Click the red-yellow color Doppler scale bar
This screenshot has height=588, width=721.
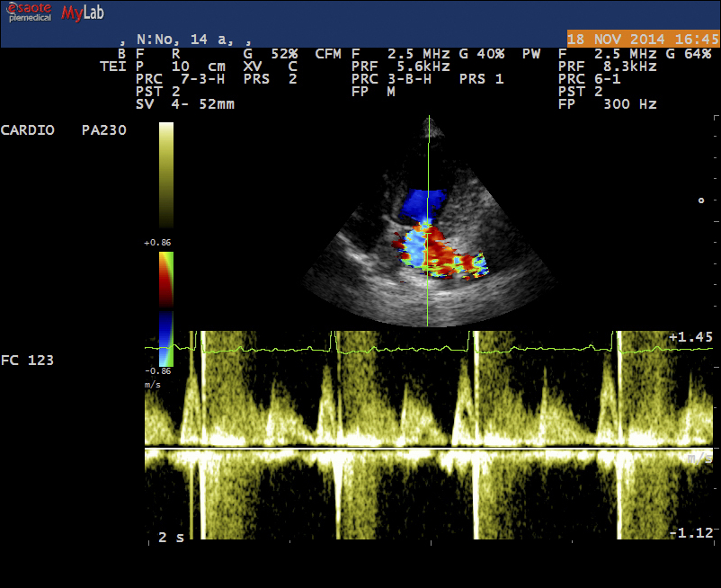tap(166, 279)
